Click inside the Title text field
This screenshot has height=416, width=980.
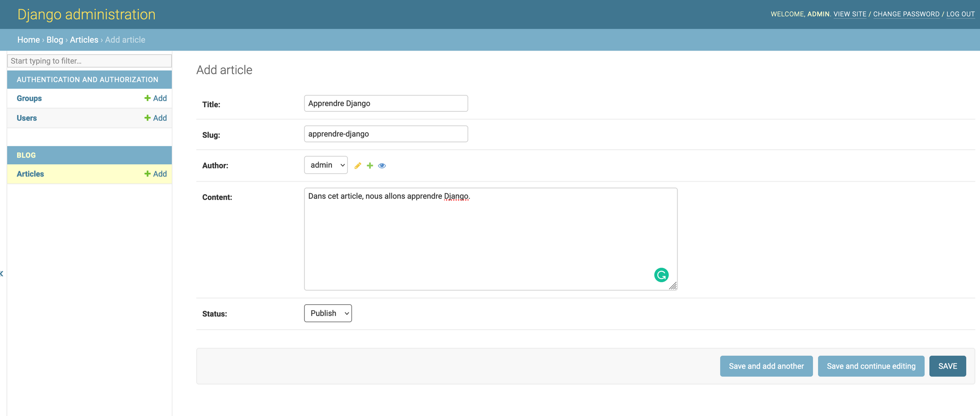click(x=385, y=103)
